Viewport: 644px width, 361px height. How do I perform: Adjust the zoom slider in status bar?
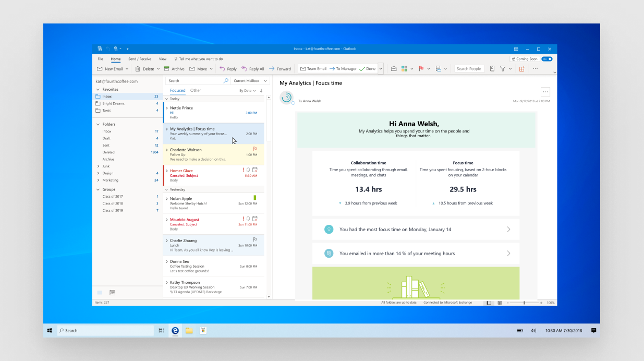524,303
